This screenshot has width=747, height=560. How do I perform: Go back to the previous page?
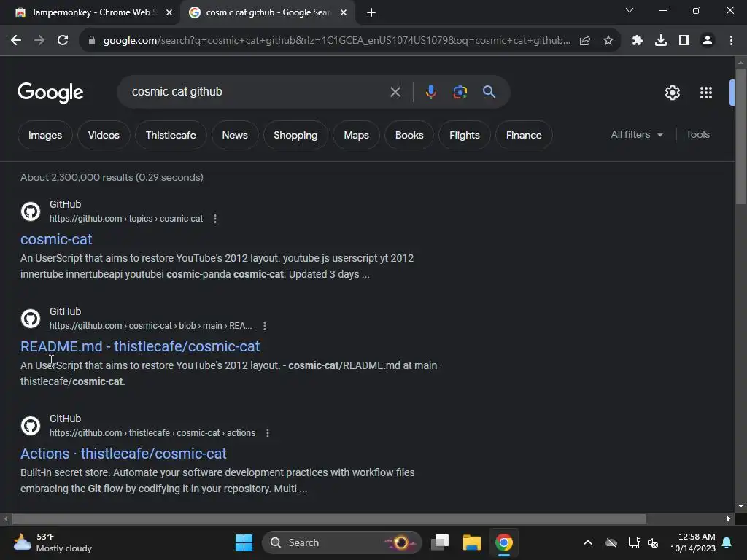click(16, 41)
